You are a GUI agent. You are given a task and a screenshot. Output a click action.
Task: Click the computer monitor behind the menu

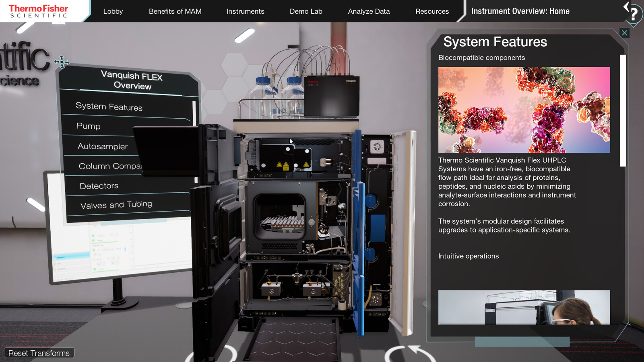[121, 249]
